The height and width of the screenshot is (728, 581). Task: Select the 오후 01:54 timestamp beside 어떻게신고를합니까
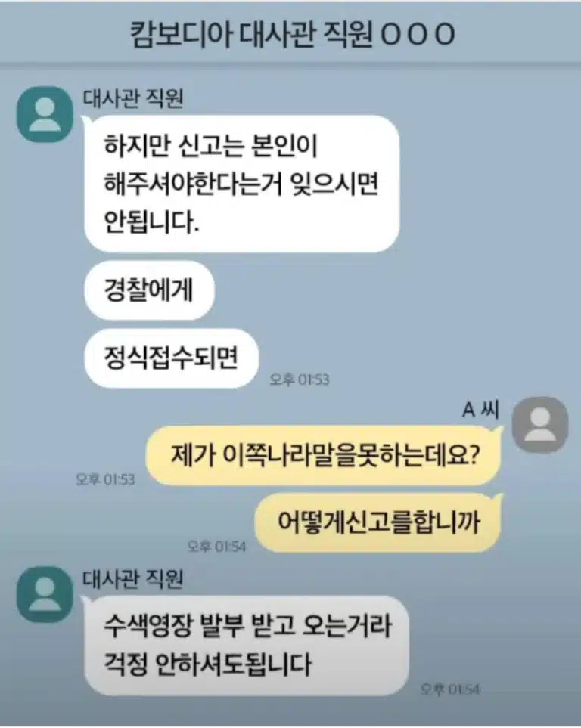click(x=216, y=546)
